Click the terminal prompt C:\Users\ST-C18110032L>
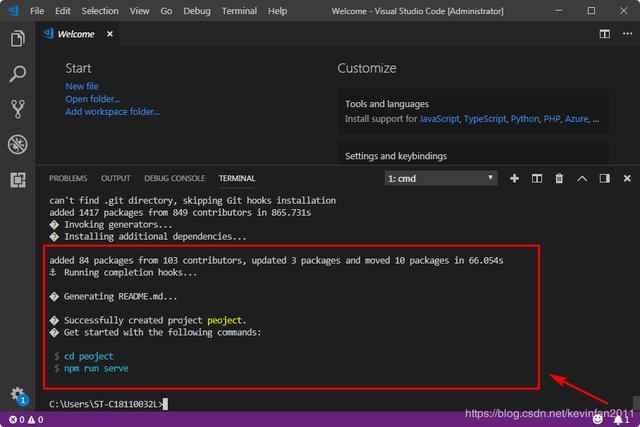 [106, 404]
